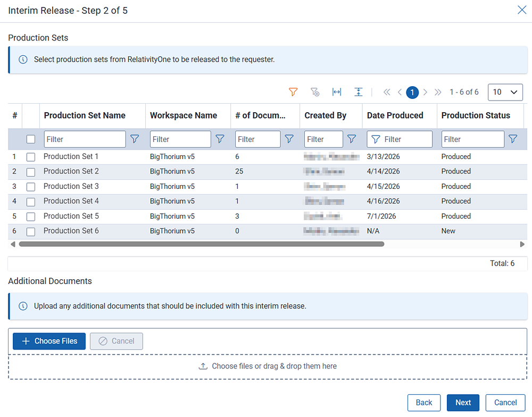This screenshot has width=532, height=417.
Task: Check the box for Production Set 4
Action: (x=31, y=202)
